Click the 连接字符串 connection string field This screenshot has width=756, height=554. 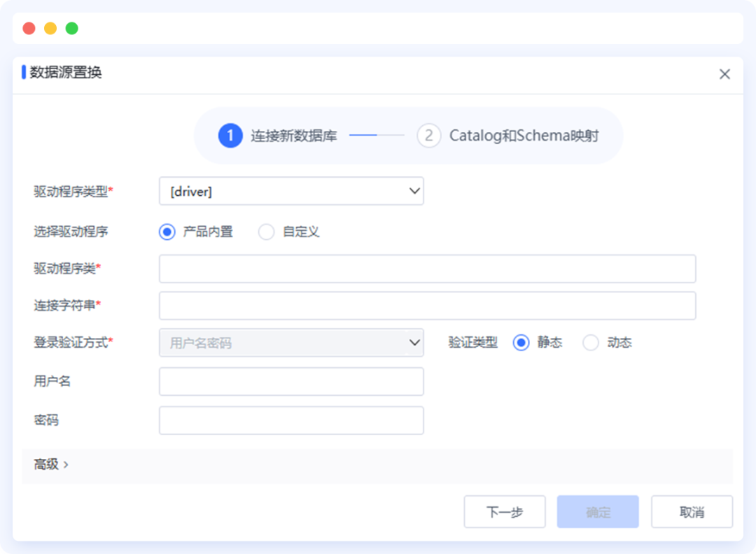(427, 306)
